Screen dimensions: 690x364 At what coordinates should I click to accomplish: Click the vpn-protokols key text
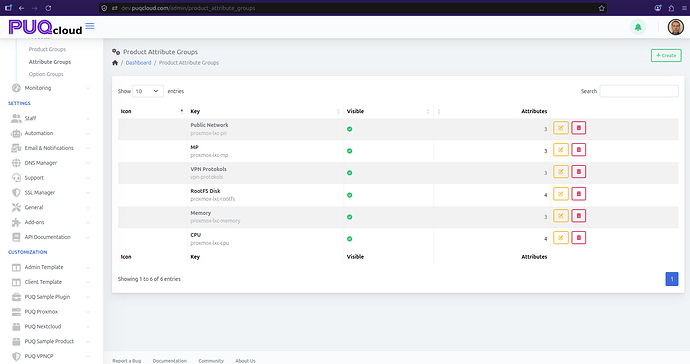coord(206,177)
